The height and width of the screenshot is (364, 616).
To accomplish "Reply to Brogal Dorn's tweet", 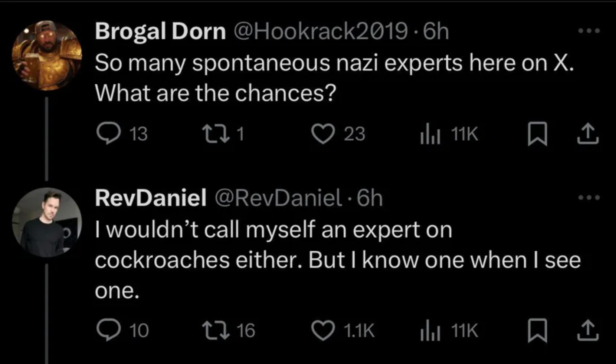I will [108, 133].
